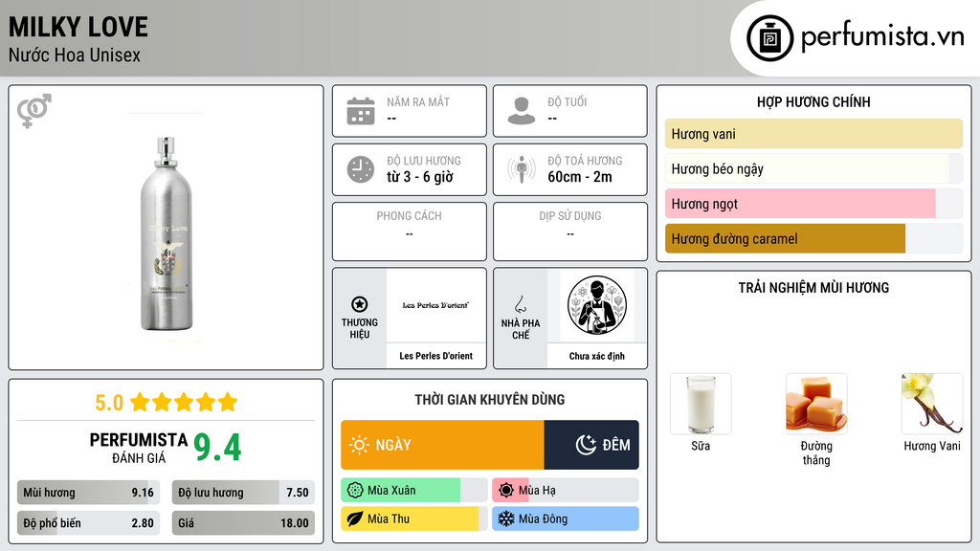
Task: Click the Sữa note caption
Action: click(x=701, y=446)
